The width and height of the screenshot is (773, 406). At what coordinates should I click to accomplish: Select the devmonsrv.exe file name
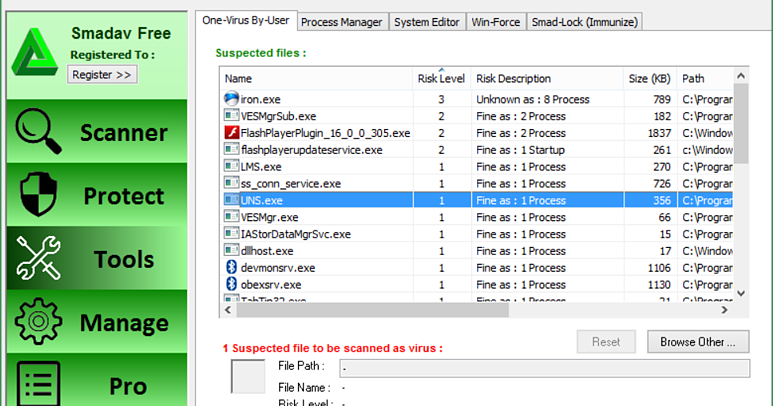pos(278,268)
